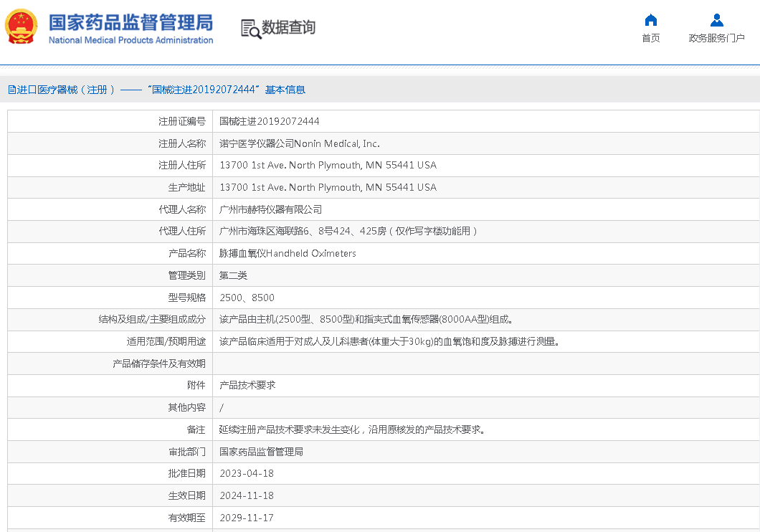Click the 结构及组成 description value
760x532 pixels.
coord(366,319)
